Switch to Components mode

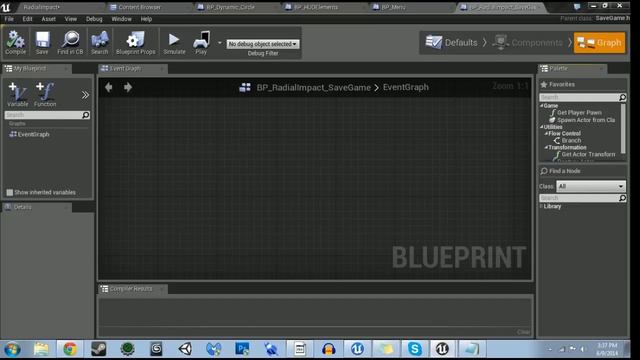tap(527, 42)
